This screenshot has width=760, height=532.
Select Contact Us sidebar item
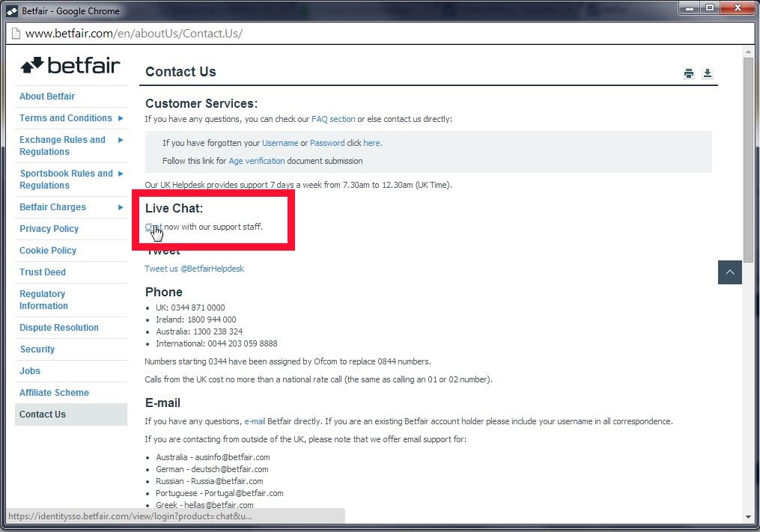(x=71, y=415)
